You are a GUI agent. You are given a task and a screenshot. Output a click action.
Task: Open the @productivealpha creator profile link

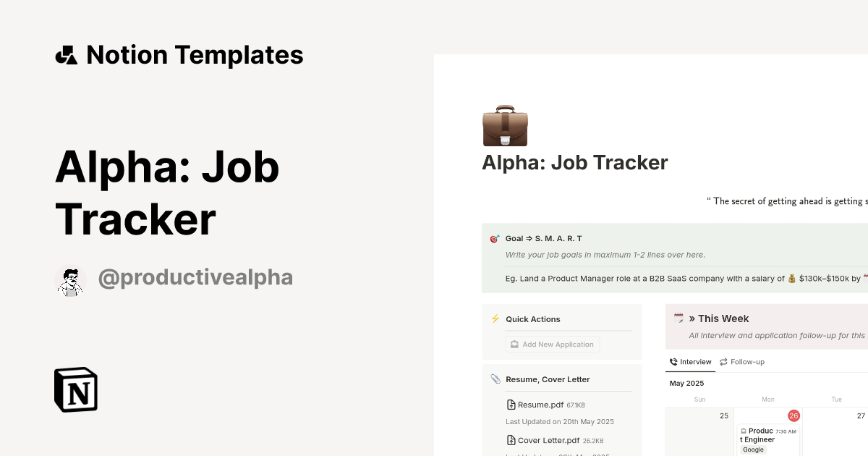pos(195,277)
